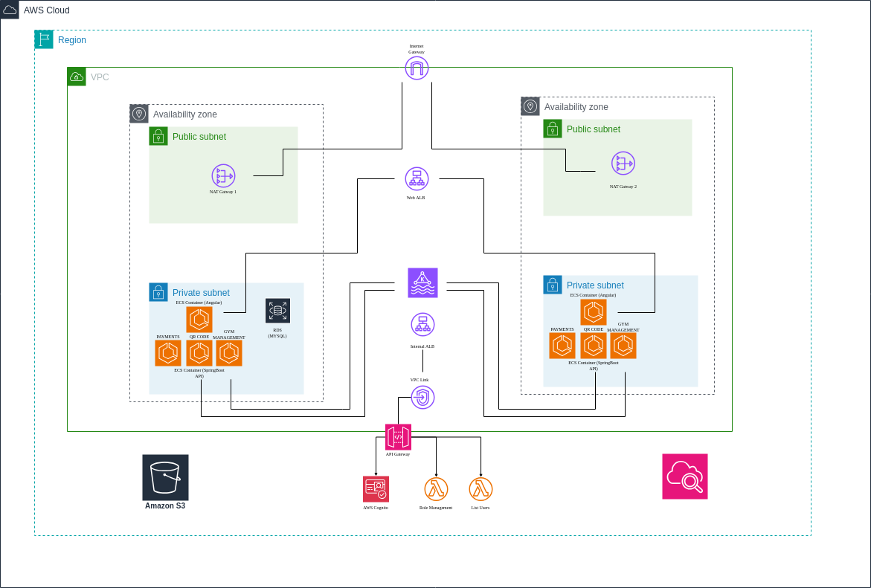The width and height of the screenshot is (871, 588).
Task: Click the left Availability zone header
Action: coord(185,114)
